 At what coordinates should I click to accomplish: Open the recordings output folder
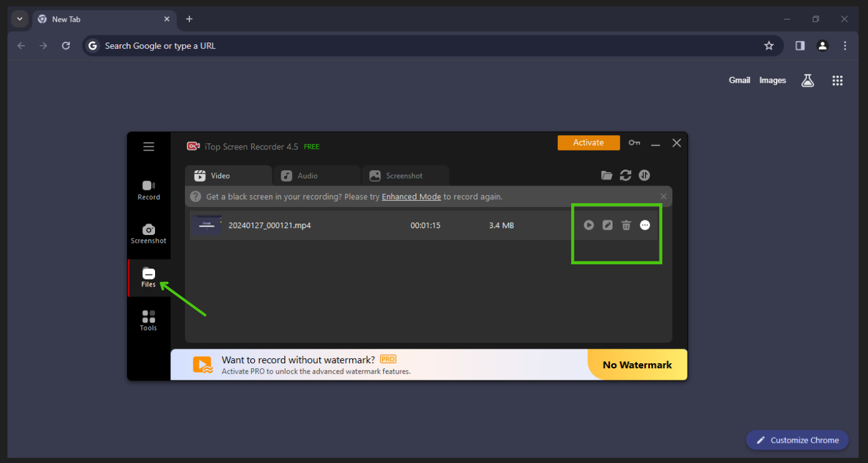[x=607, y=176]
